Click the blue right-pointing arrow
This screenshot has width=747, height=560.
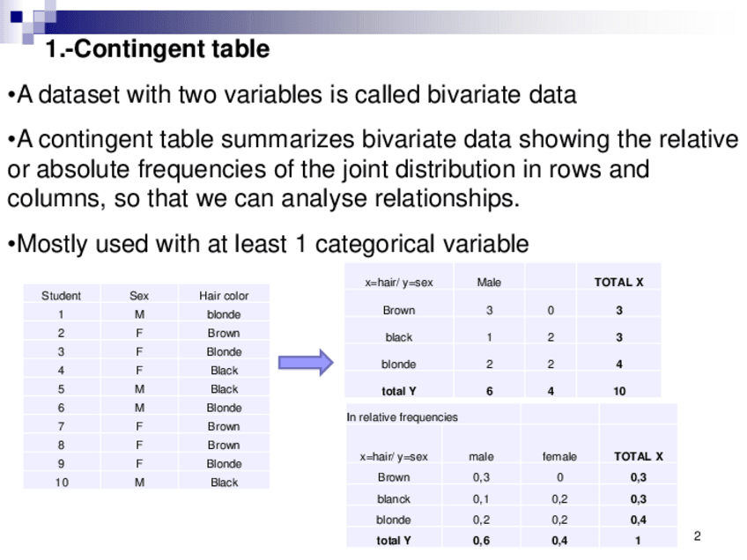(305, 362)
